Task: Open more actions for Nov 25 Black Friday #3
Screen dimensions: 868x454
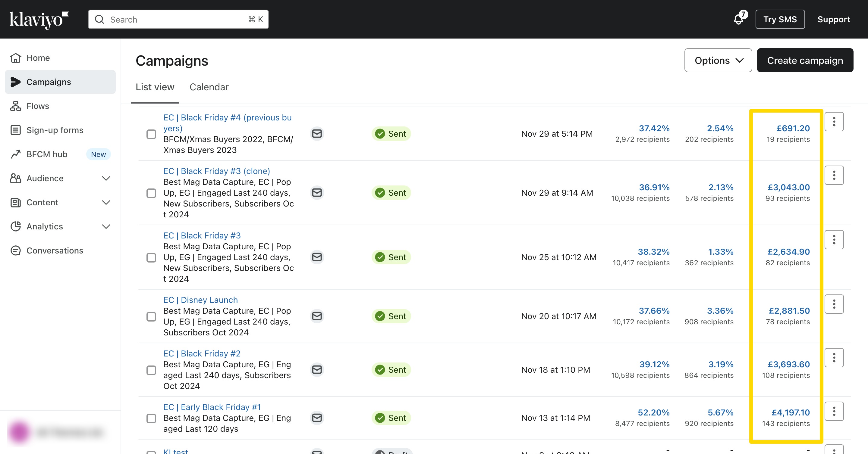Action: [x=834, y=240]
